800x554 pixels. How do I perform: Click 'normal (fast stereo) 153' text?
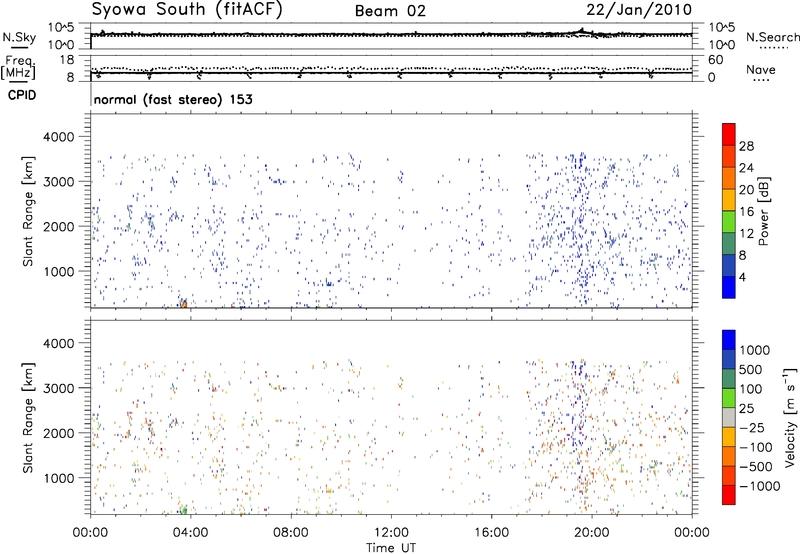coord(173,99)
